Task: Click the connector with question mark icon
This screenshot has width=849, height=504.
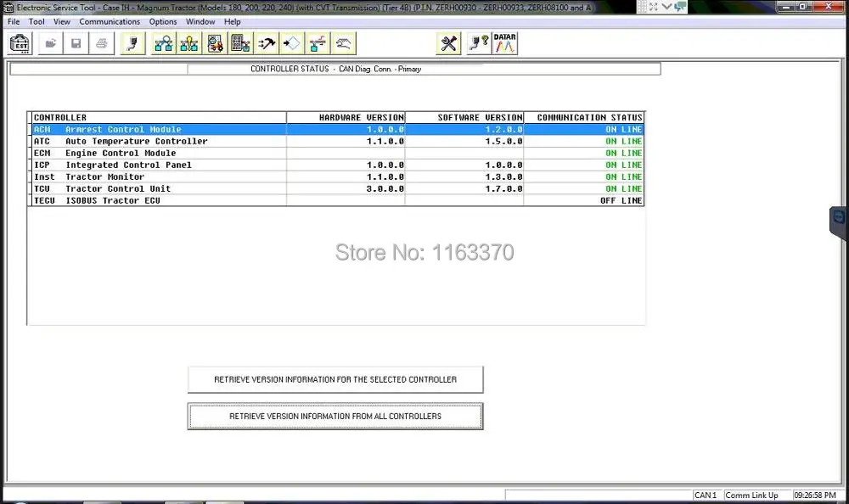Action: click(x=479, y=44)
